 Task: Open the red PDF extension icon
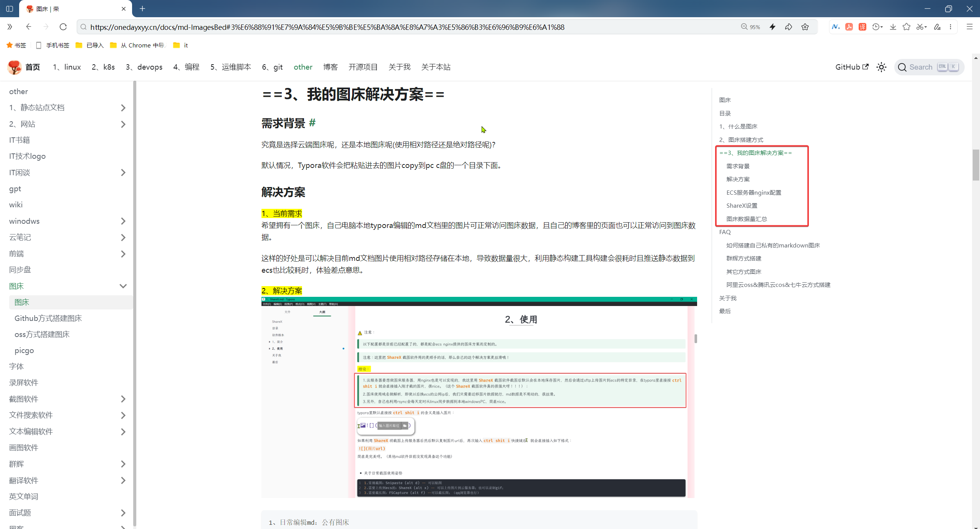pyautogui.click(x=849, y=27)
